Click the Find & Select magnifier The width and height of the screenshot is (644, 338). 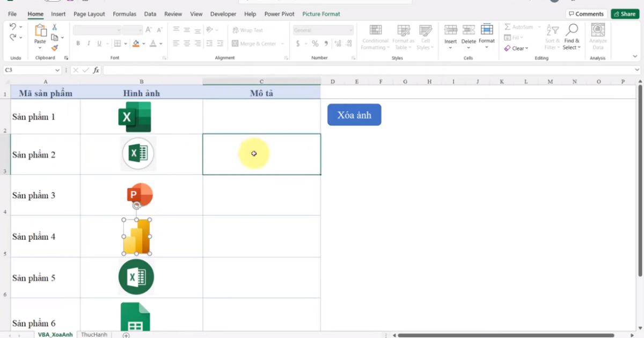click(572, 30)
